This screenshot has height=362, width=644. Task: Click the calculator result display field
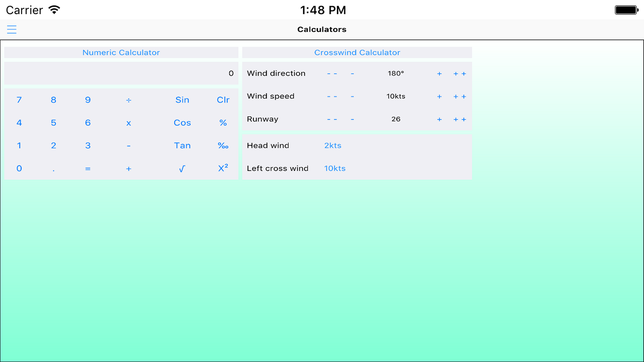pyautogui.click(x=121, y=73)
